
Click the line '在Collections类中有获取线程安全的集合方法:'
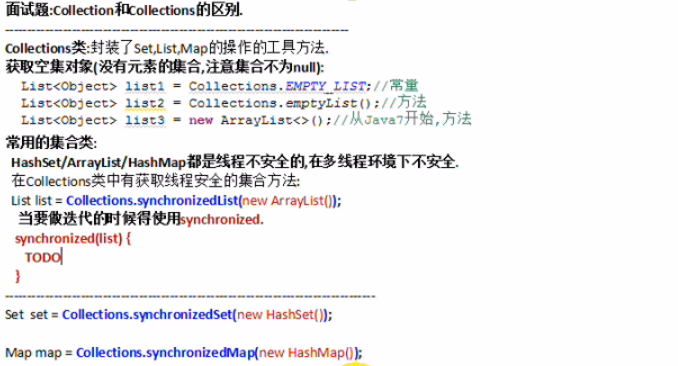(156, 181)
